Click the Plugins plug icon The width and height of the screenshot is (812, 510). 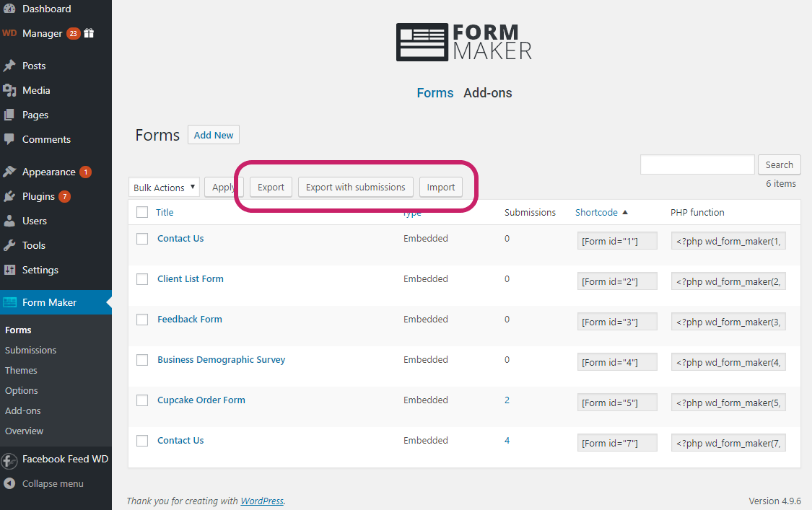point(9,196)
